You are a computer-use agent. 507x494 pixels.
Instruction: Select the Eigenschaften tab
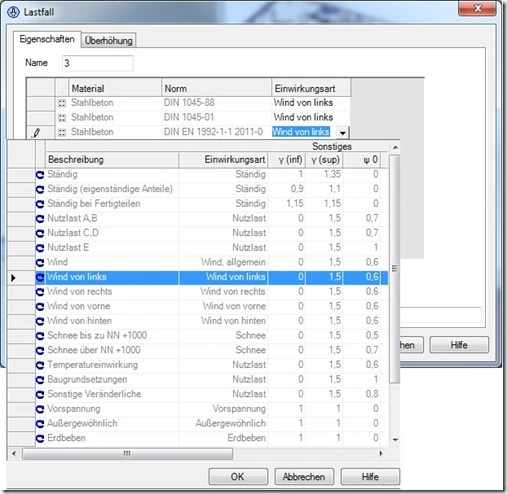tap(47, 39)
